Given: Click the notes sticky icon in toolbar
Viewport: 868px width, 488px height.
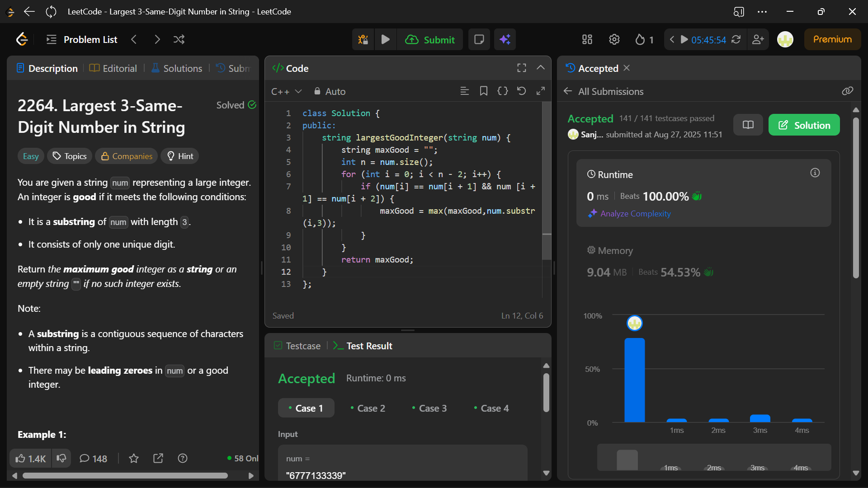Looking at the screenshot, I should click(479, 40).
